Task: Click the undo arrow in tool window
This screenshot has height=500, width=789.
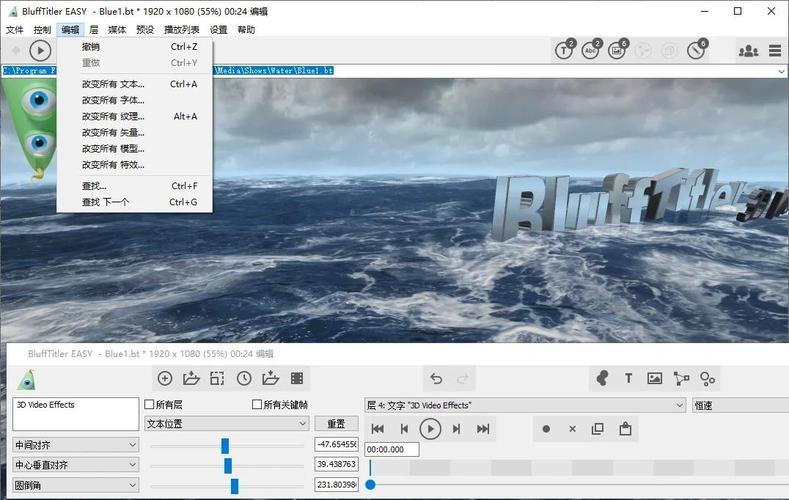Action: 436,378
